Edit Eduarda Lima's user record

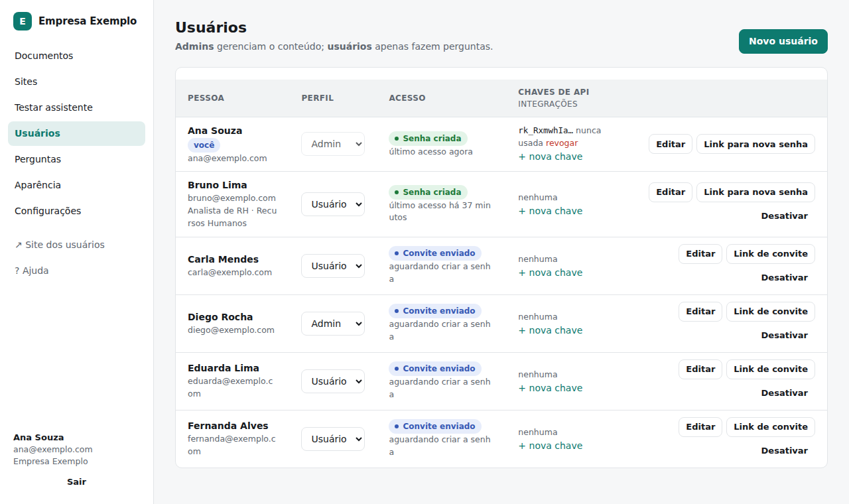(700, 369)
